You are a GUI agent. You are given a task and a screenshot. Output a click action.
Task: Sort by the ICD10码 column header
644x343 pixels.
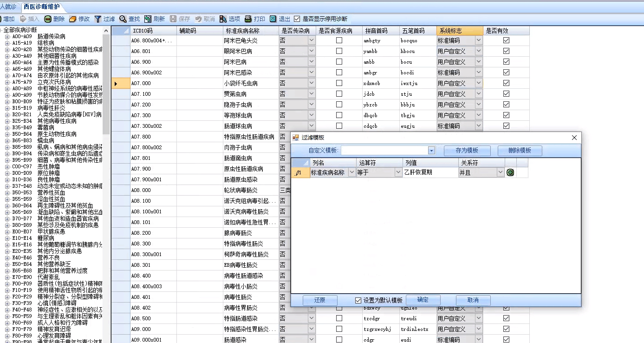[153, 31]
